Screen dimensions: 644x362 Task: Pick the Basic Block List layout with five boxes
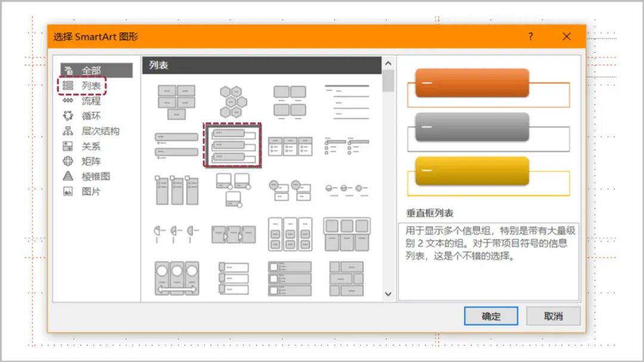[177, 102]
